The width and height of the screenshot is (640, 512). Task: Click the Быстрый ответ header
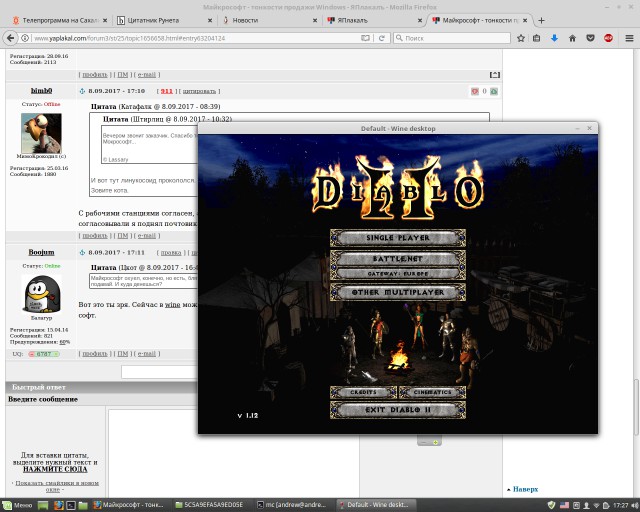39,387
